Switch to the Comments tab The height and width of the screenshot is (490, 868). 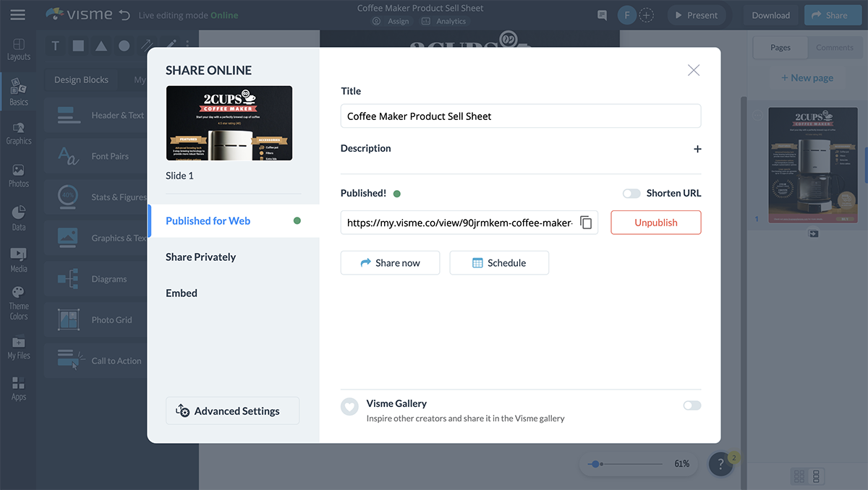pos(835,47)
